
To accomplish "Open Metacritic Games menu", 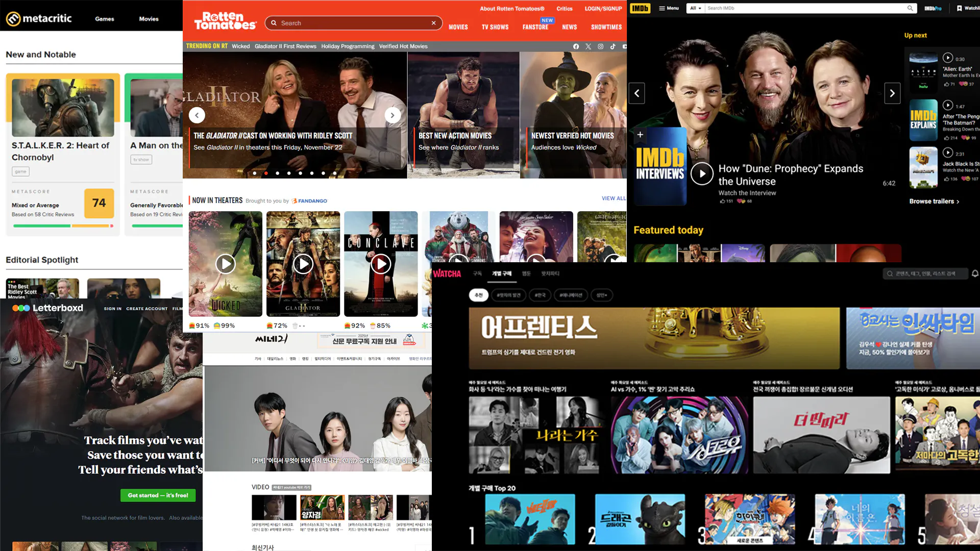I will point(105,19).
